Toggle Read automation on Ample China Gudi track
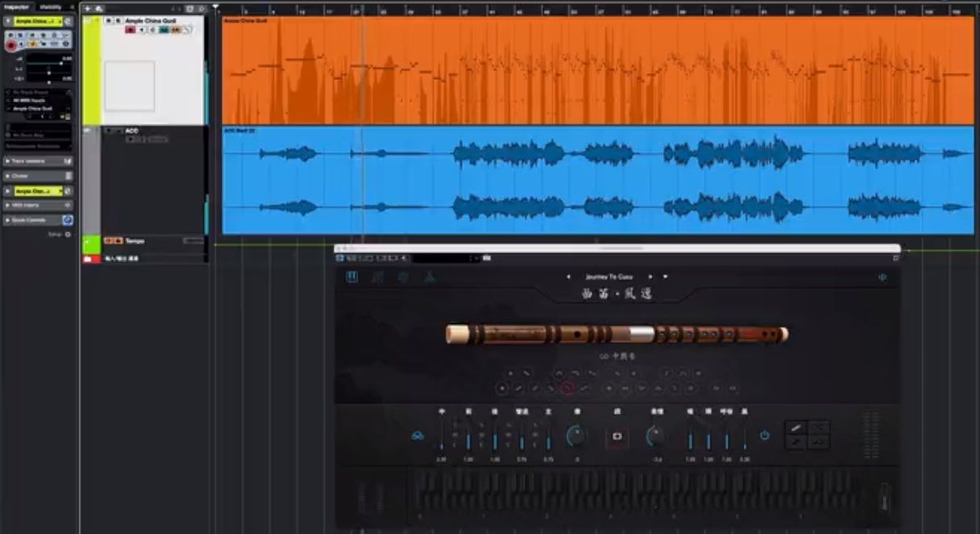The width and height of the screenshot is (980, 534). [x=164, y=29]
